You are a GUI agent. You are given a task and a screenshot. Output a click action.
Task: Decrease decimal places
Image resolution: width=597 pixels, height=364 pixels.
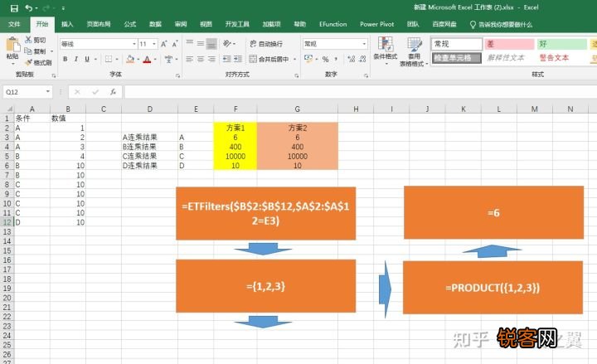tap(362, 59)
